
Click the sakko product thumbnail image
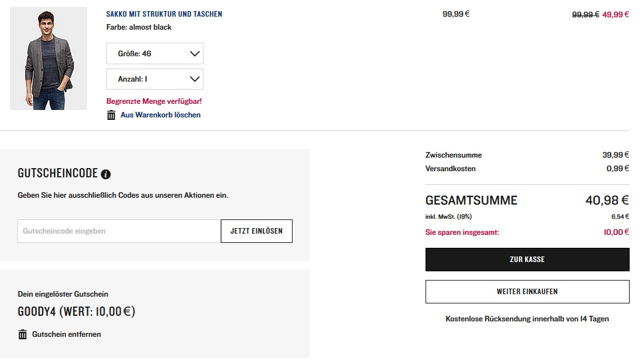click(x=48, y=58)
